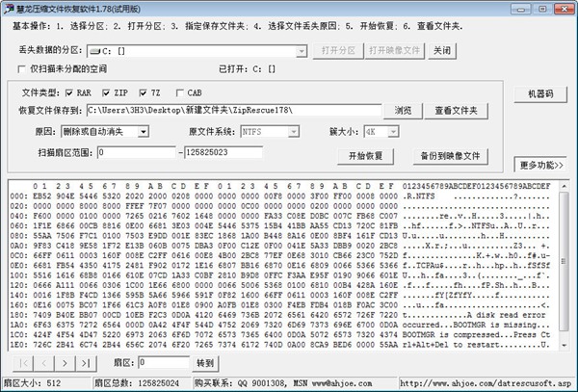This screenshot has width=578, height=392.
Task: Click the 已打开: C: [] label
Action: tap(247, 69)
